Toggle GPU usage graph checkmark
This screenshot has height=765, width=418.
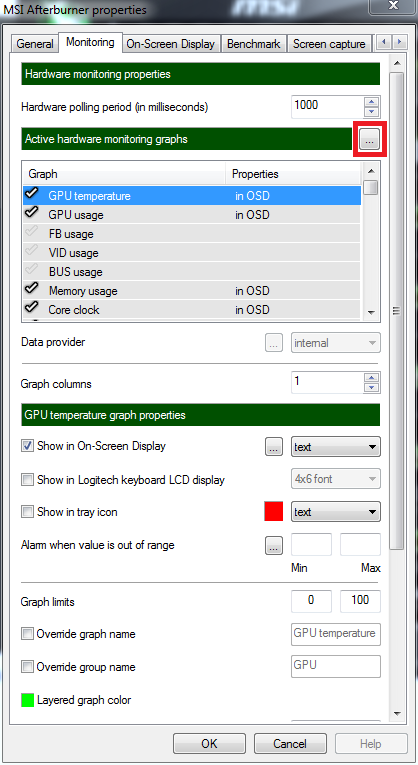(x=32, y=214)
